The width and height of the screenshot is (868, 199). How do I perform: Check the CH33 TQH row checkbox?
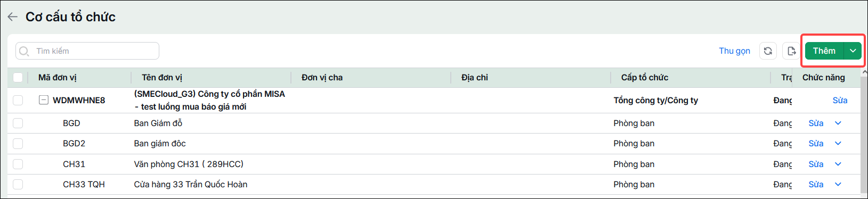click(x=18, y=185)
